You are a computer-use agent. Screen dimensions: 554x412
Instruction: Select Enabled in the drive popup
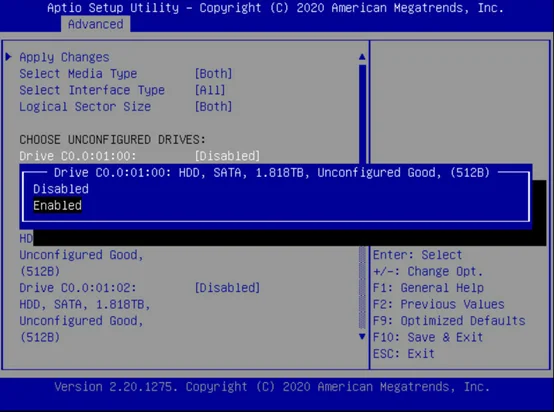click(57, 205)
